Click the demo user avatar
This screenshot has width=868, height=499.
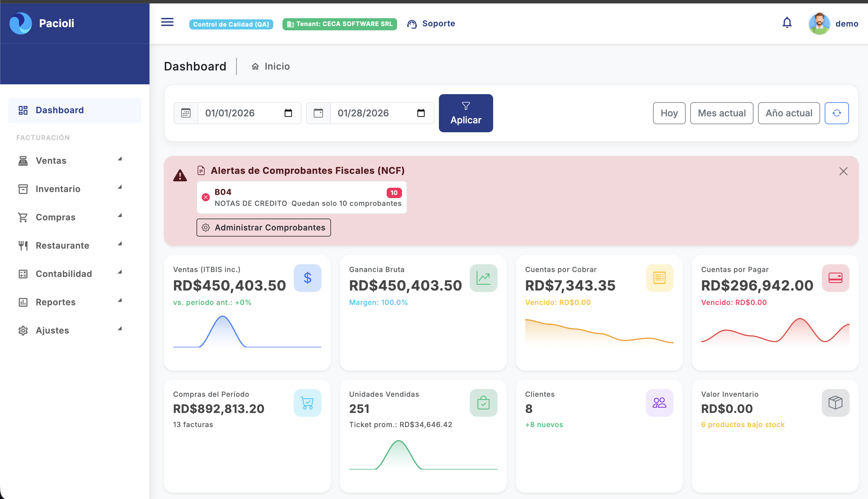coord(819,23)
